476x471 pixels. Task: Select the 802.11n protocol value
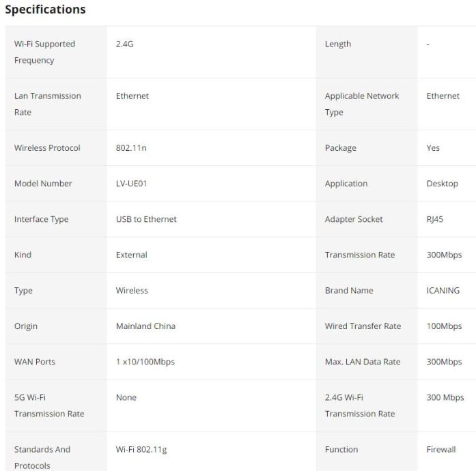click(x=131, y=148)
